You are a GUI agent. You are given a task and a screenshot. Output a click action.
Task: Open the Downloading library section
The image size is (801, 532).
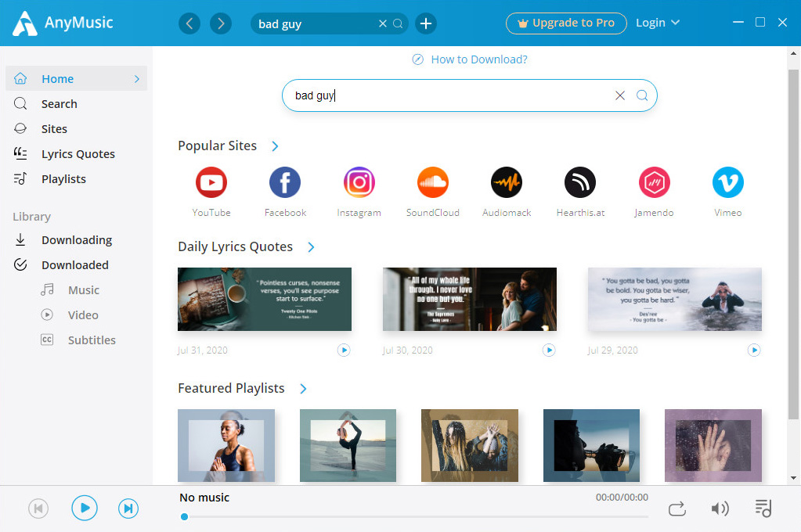pos(76,240)
